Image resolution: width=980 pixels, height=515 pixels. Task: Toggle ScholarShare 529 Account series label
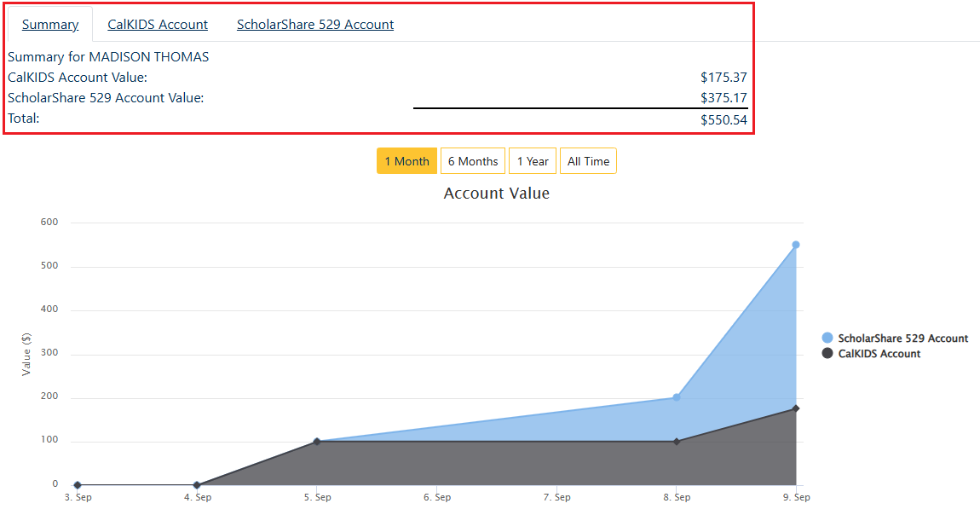point(902,339)
